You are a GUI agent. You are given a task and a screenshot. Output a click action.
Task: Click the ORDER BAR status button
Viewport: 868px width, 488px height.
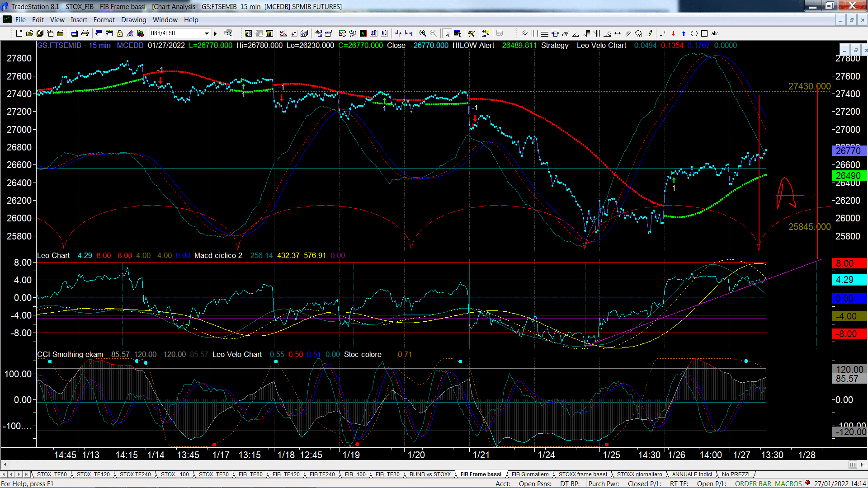[753, 483]
